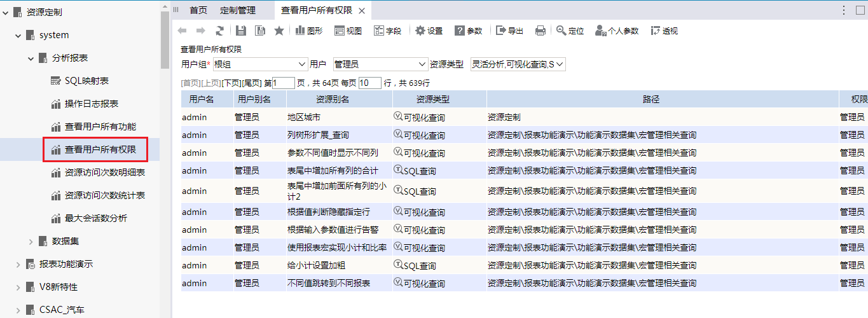Viewport: 868px width, 318px height.
Task: Click the 上页 previous page link
Action: coord(211,83)
